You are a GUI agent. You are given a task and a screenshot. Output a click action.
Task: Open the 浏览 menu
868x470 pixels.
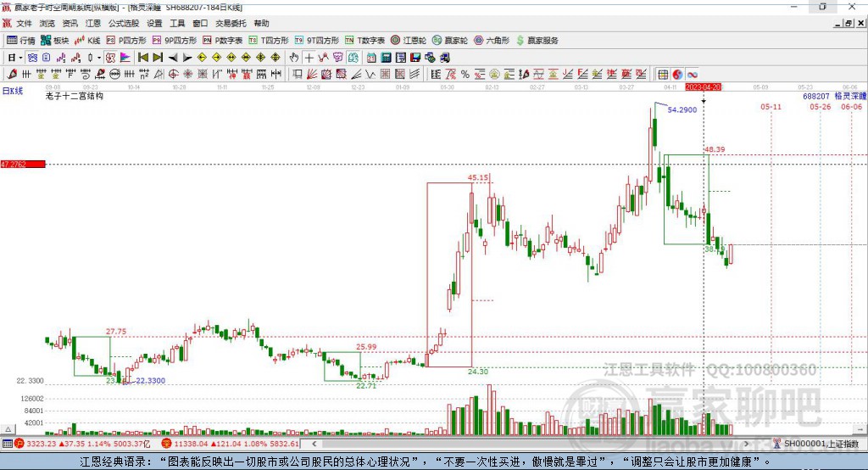pyautogui.click(x=47, y=23)
